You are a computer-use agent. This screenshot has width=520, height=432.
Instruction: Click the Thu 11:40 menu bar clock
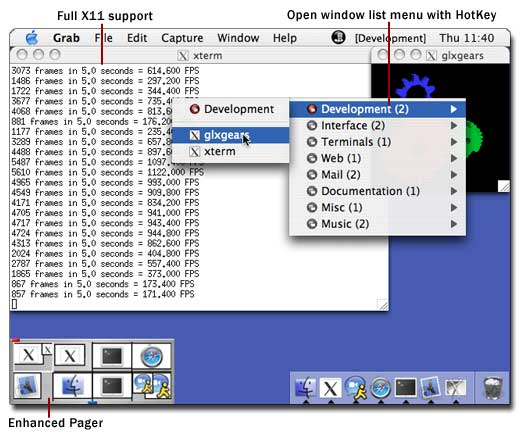[x=467, y=38]
